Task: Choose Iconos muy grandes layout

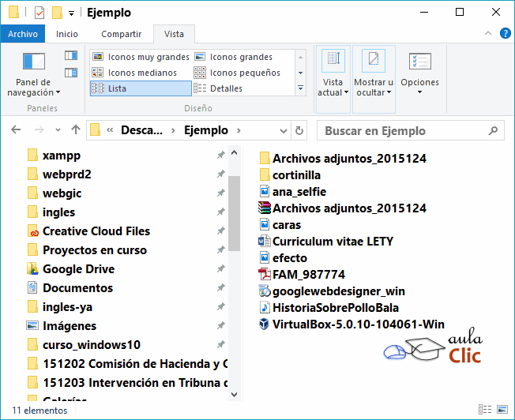Action: point(141,57)
